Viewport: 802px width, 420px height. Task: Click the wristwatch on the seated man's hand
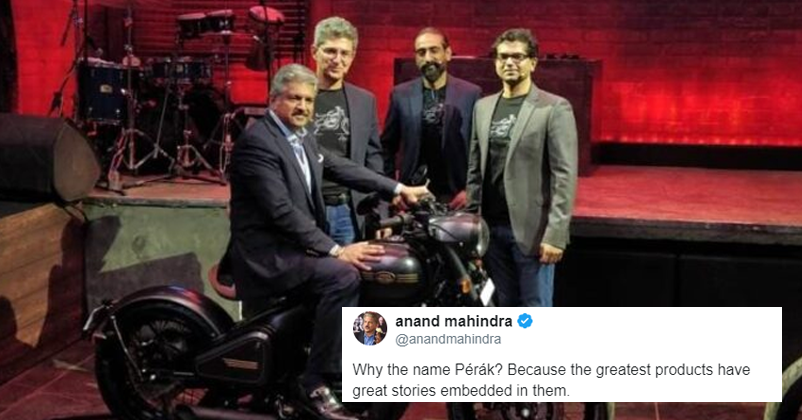(x=335, y=250)
